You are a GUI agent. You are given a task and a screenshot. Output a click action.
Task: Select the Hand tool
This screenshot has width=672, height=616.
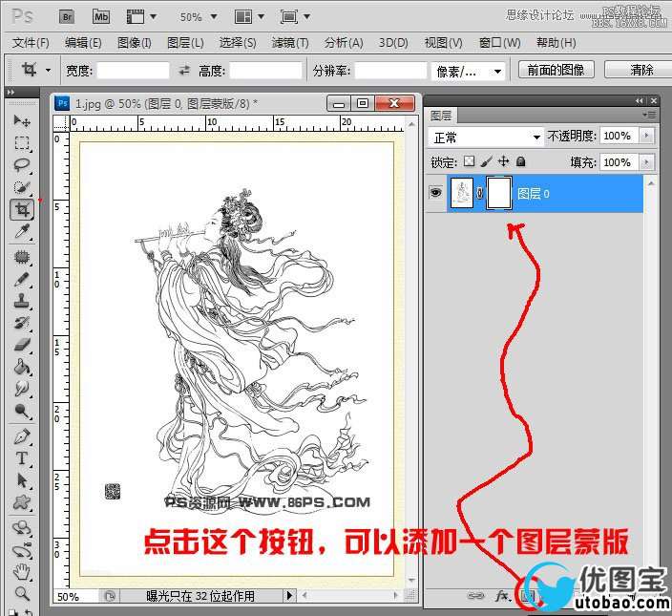tap(22, 572)
